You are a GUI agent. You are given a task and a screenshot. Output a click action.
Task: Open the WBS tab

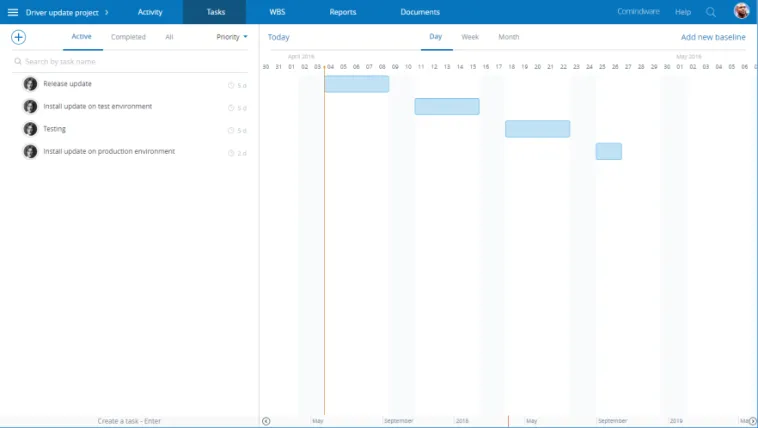(277, 12)
